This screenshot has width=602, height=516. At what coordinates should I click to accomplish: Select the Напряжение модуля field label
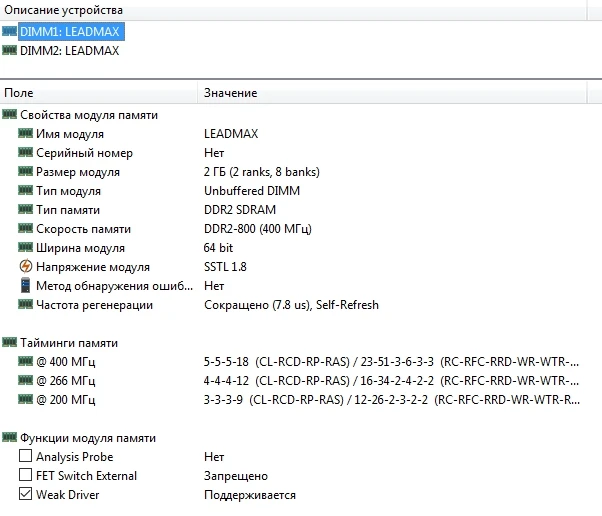pos(93,267)
